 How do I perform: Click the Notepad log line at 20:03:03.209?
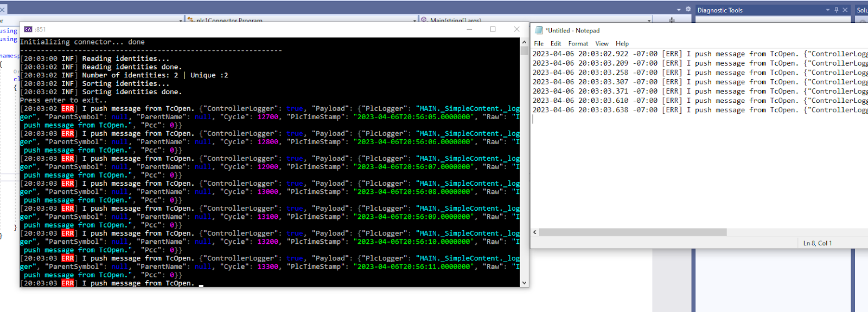700,63
